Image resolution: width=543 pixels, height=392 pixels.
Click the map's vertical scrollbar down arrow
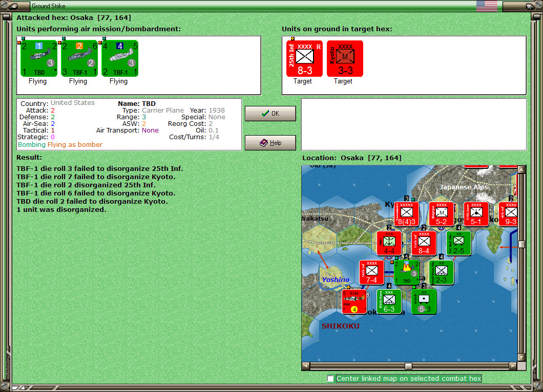point(521,357)
